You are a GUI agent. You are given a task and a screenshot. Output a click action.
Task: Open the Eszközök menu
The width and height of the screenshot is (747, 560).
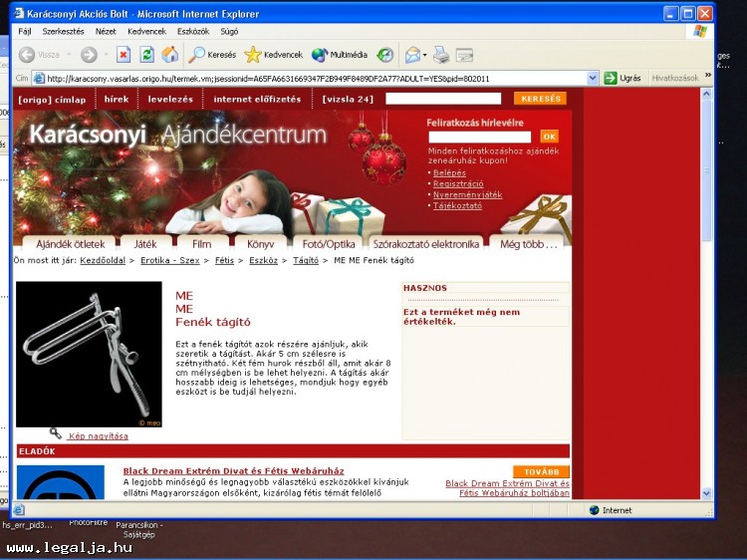point(194,31)
